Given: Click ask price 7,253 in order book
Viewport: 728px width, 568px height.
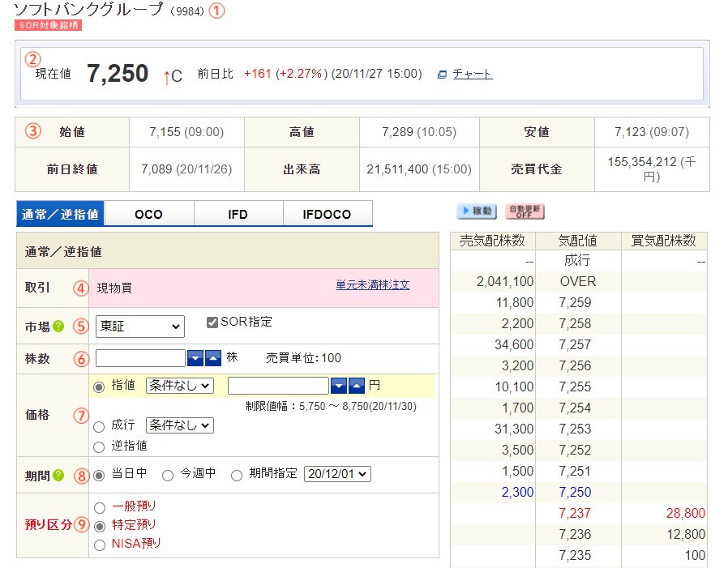Looking at the screenshot, I should coord(576,429).
